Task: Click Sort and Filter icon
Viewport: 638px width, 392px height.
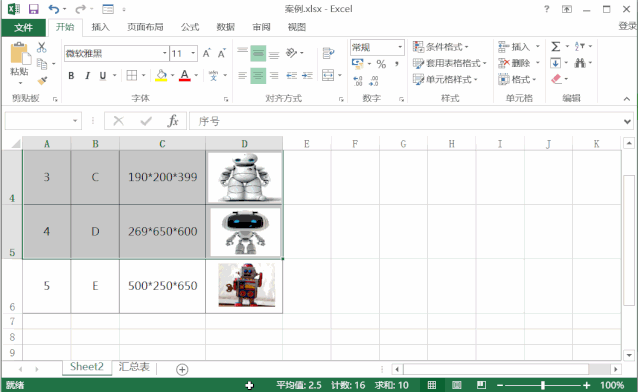Action: (x=580, y=46)
